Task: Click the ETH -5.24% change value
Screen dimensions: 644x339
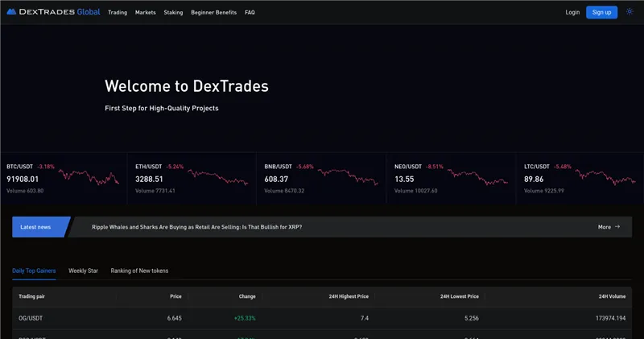Action: coord(175,167)
